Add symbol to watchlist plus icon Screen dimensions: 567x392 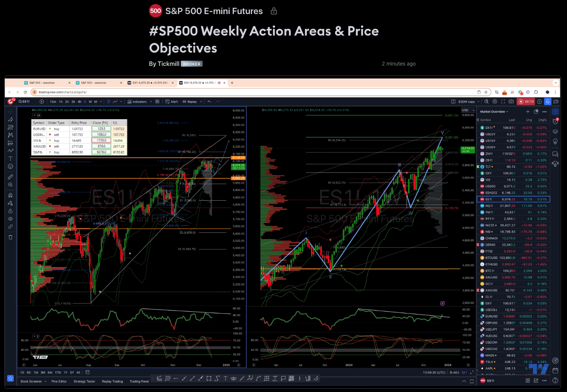click(x=528, y=111)
